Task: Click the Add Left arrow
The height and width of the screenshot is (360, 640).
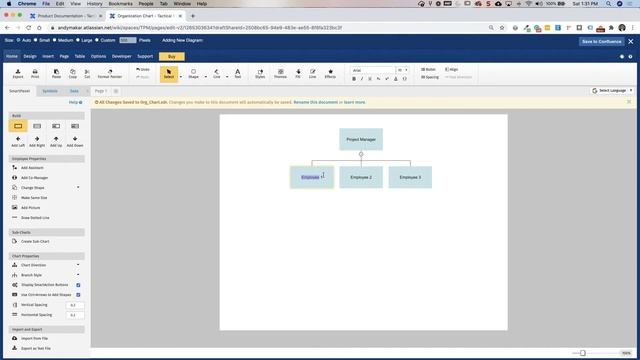Action: point(18,141)
